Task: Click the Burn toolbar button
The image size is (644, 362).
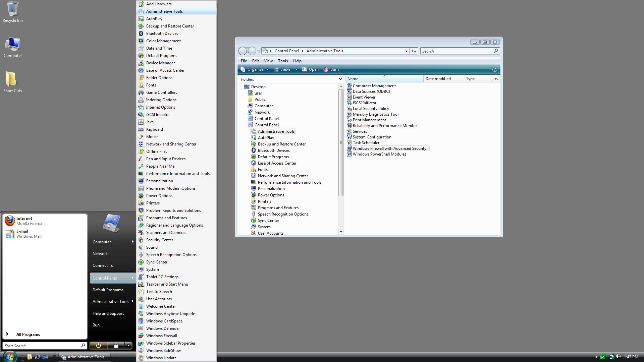Action: tap(331, 69)
